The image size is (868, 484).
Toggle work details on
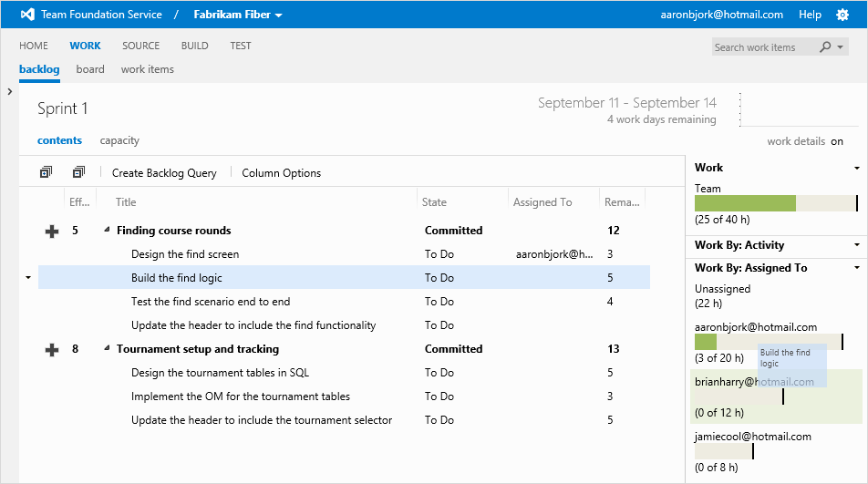836,141
